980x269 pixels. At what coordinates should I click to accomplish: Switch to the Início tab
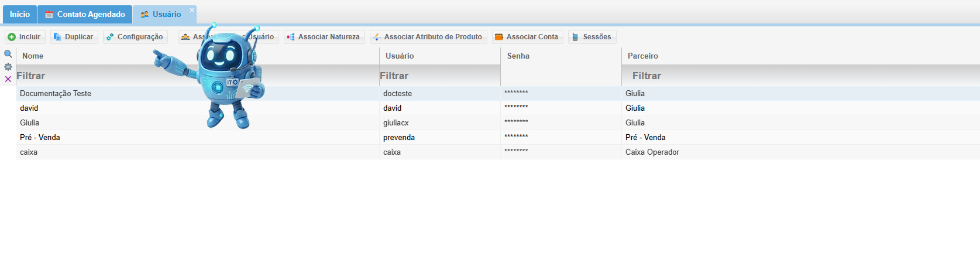coord(20,15)
